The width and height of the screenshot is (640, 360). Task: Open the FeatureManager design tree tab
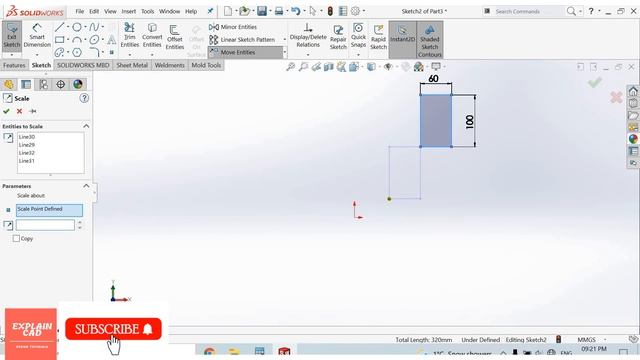tap(9, 84)
